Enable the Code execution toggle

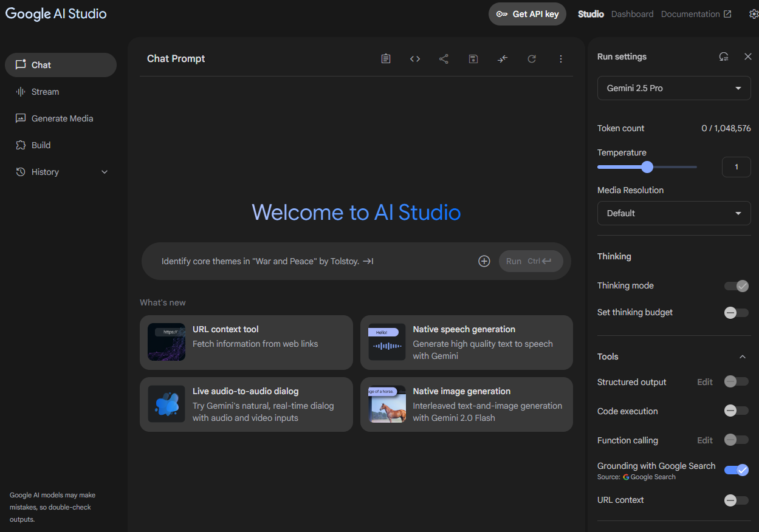point(737,411)
